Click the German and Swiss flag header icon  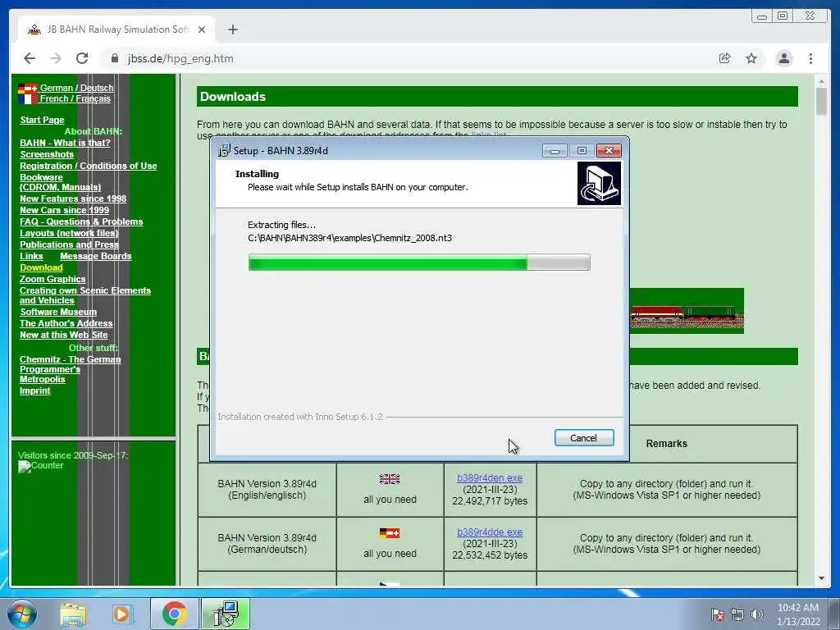click(27, 88)
